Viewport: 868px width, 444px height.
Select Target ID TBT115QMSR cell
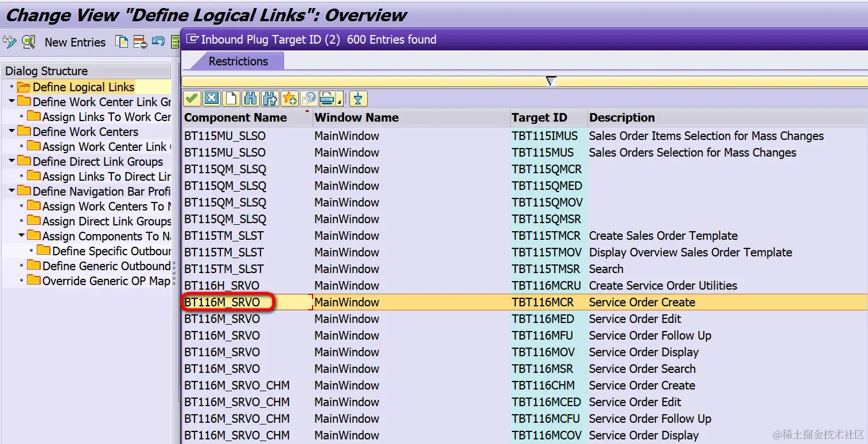548,219
